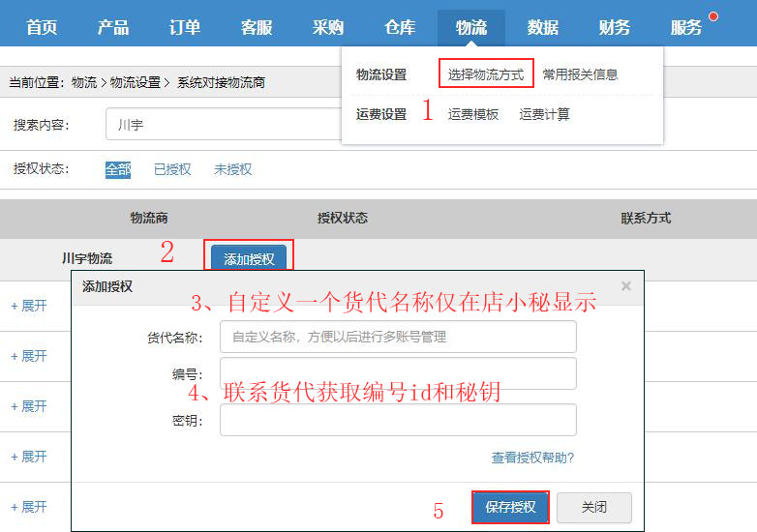
Task: Select the 物流 logistics tab
Action: [x=471, y=27]
